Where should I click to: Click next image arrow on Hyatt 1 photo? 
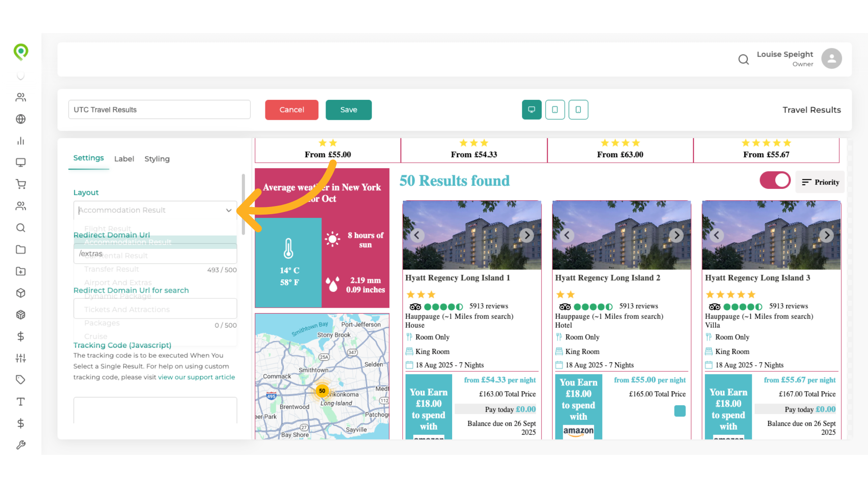[x=526, y=235]
